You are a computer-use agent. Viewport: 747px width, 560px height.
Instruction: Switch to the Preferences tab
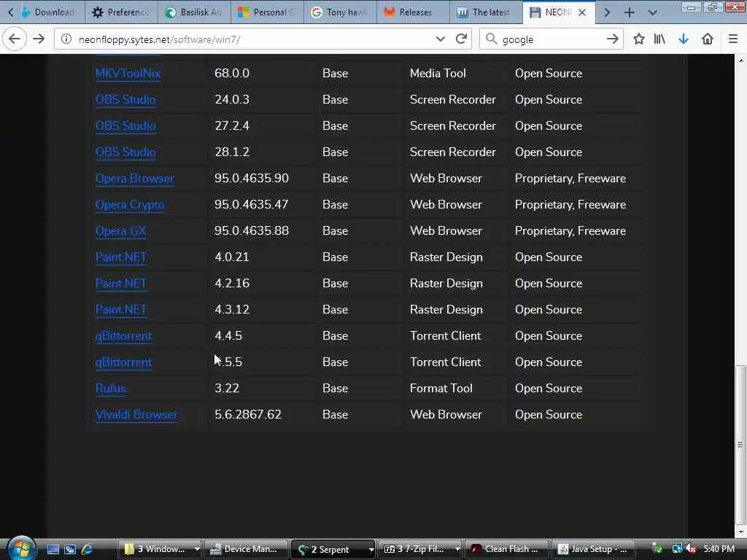point(121,12)
